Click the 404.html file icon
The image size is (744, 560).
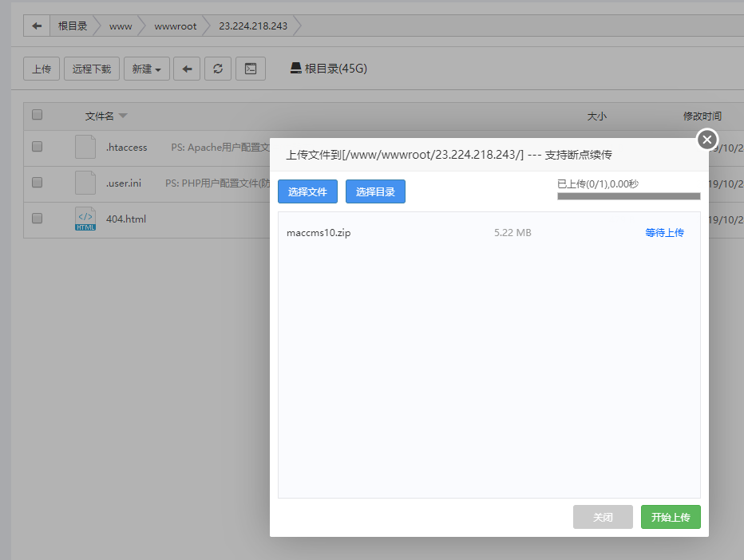(85, 219)
